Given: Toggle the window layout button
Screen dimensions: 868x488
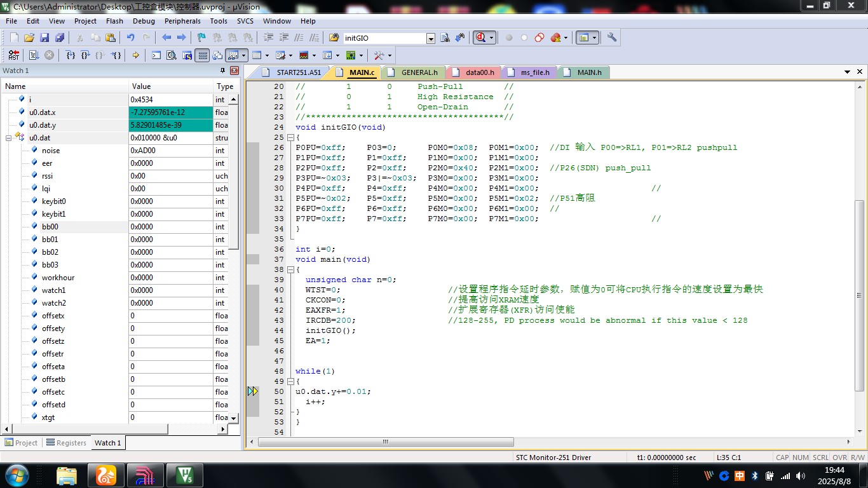Looking at the screenshot, I should [x=583, y=37].
